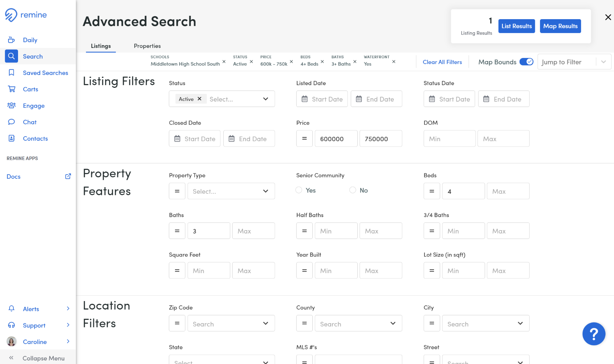
Task: Open the Chat bubble icon
Action: (12, 122)
